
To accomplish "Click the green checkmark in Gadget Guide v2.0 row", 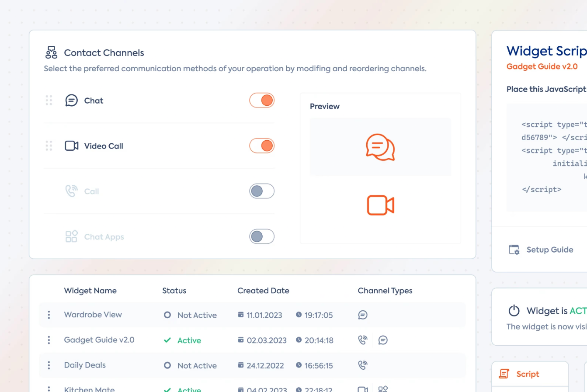I will click(x=167, y=340).
